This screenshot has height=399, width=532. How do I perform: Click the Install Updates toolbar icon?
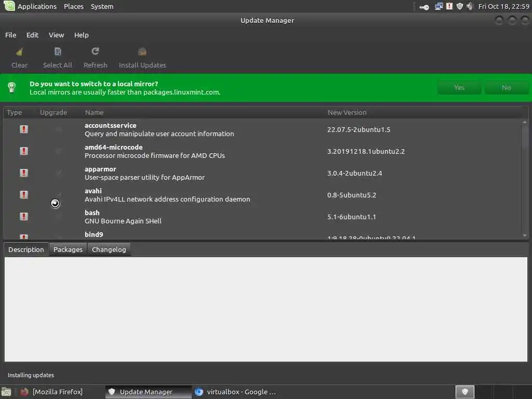pos(142,51)
